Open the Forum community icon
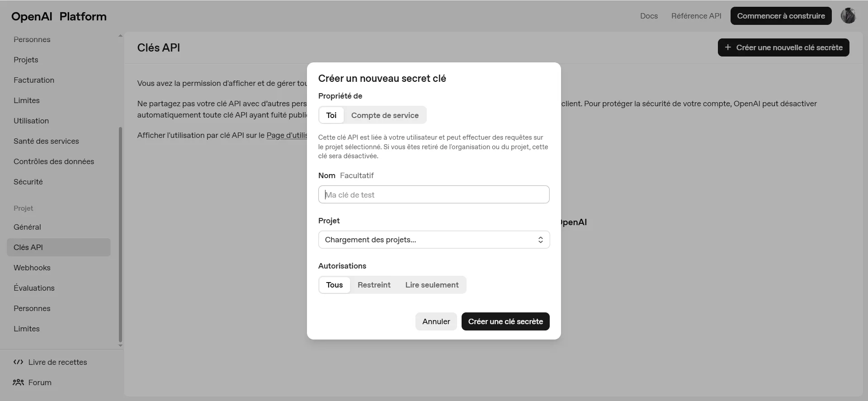This screenshot has width=868, height=401. pyautogui.click(x=18, y=382)
